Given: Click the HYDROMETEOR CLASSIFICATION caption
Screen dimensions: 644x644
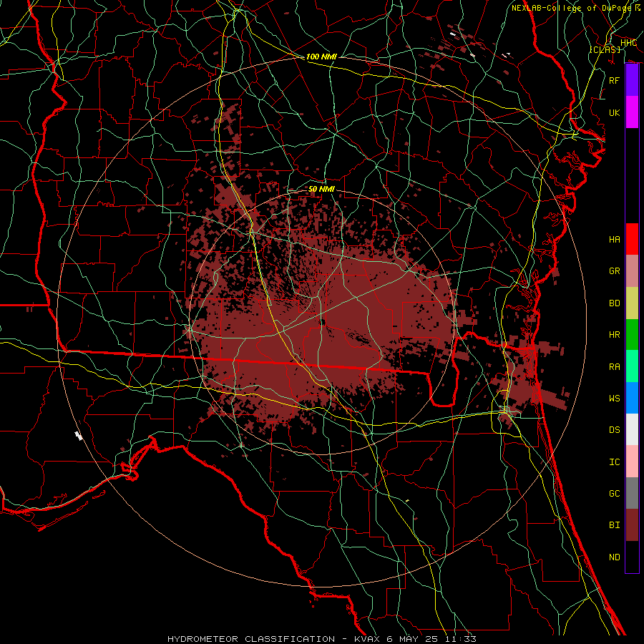Looking at the screenshot, I should point(251,639).
